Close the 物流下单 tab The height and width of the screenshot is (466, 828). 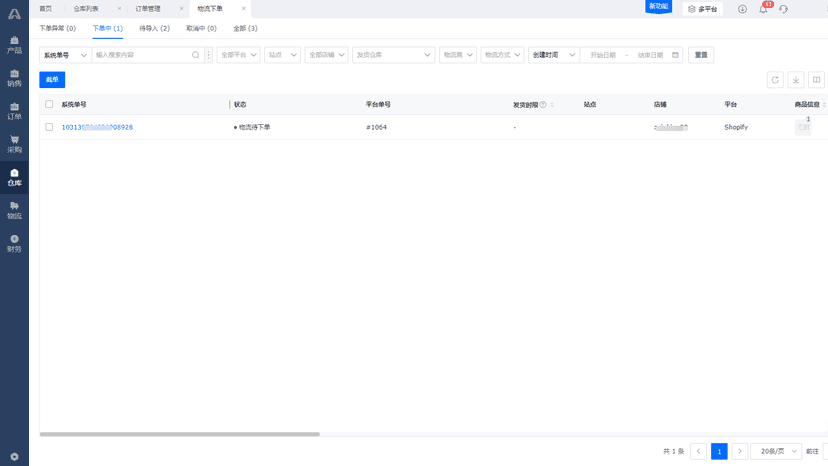click(x=243, y=8)
